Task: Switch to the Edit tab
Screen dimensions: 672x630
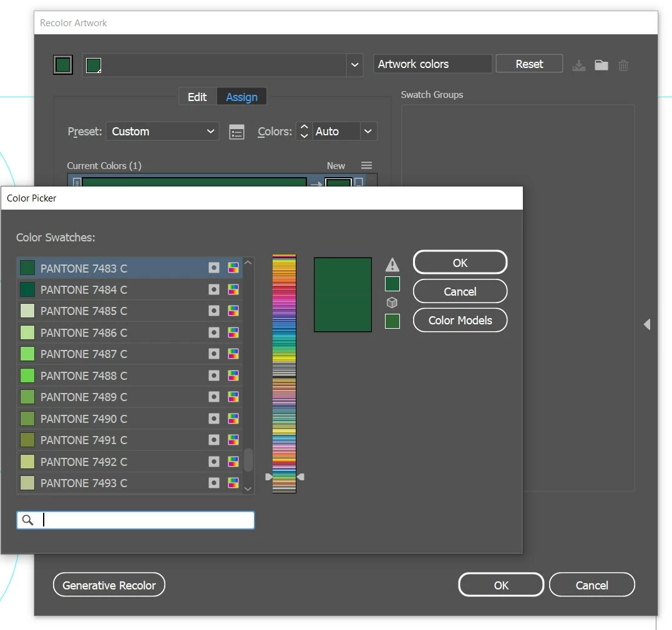Action: click(197, 97)
